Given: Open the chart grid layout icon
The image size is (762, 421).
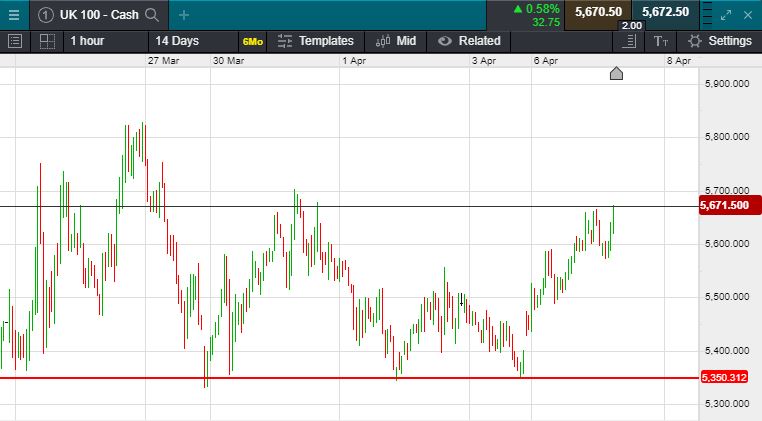Looking at the screenshot, I should coord(47,41).
